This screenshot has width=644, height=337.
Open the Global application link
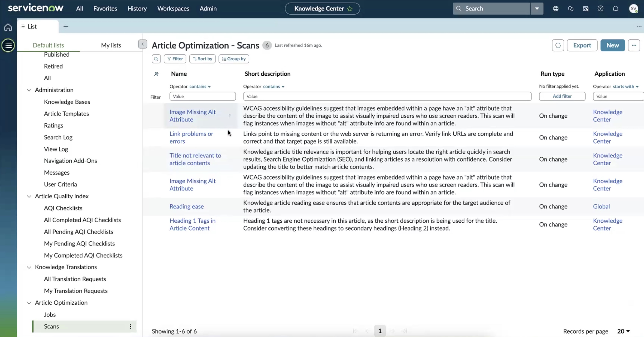[x=601, y=207]
